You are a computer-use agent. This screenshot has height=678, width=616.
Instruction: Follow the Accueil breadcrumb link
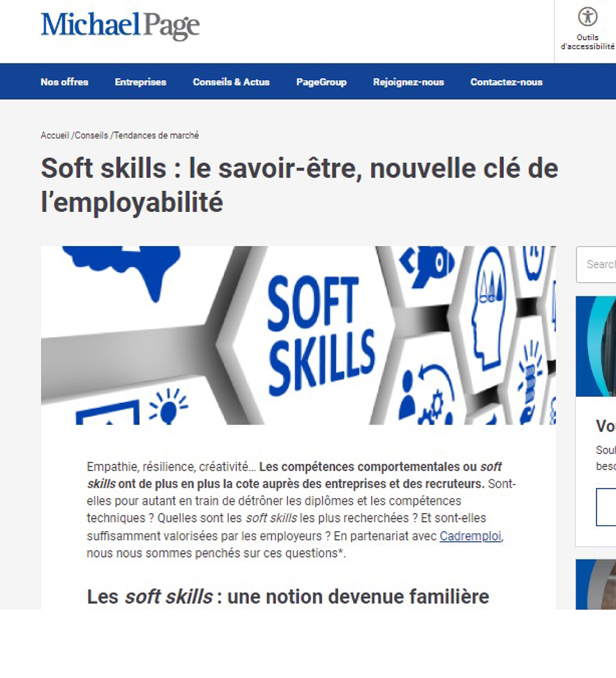55,136
